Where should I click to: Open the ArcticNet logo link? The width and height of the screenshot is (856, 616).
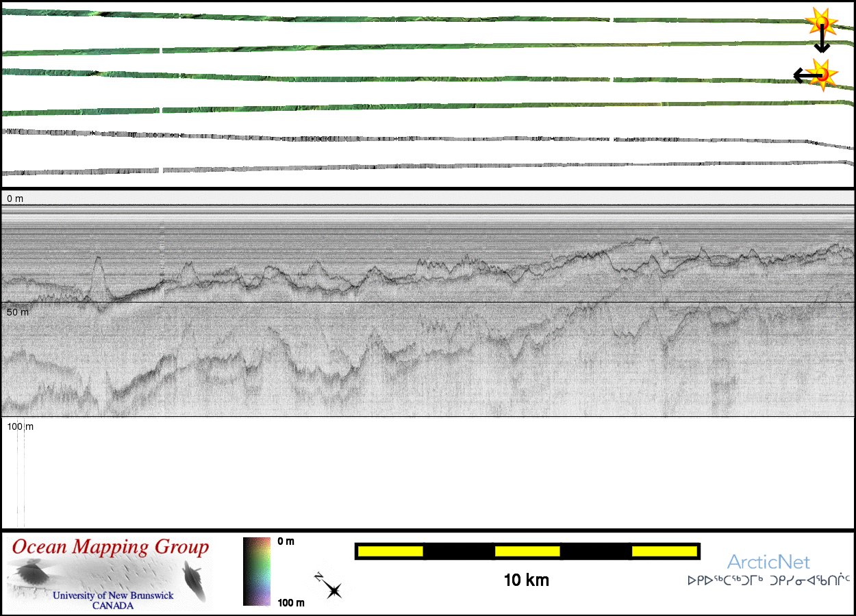768,563
